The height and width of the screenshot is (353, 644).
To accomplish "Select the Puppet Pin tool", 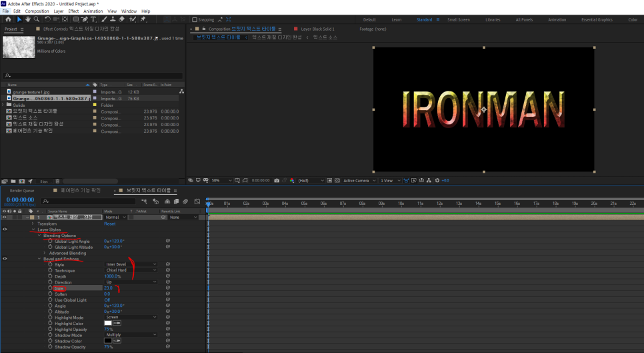I will 143,19.
